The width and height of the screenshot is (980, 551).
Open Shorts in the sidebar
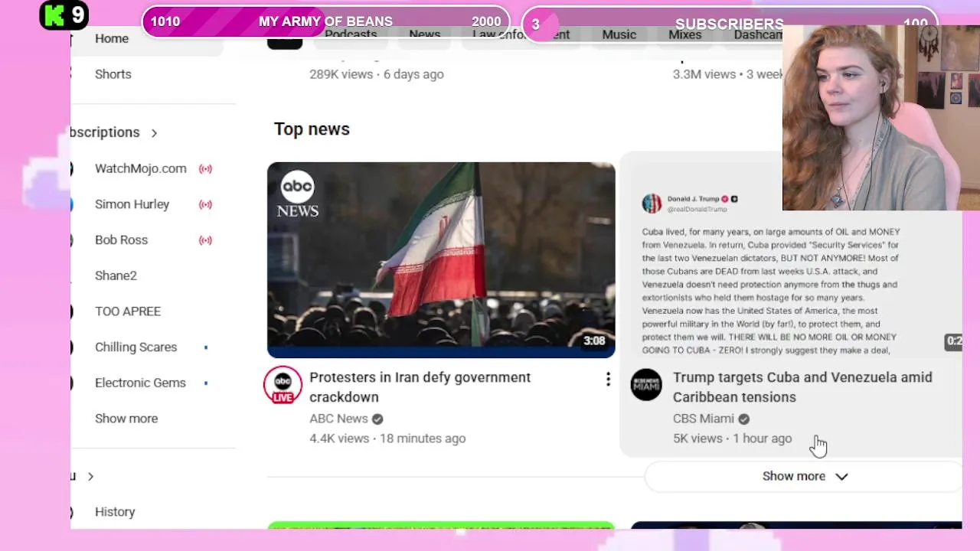(x=113, y=74)
